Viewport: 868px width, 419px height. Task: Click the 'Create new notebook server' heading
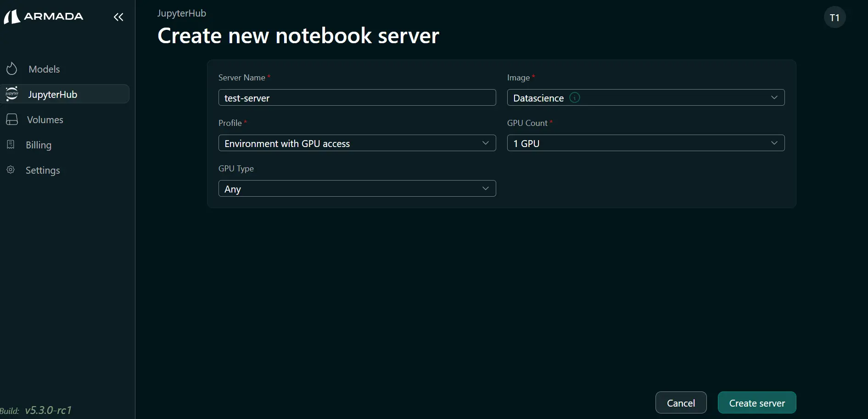pyautogui.click(x=298, y=36)
